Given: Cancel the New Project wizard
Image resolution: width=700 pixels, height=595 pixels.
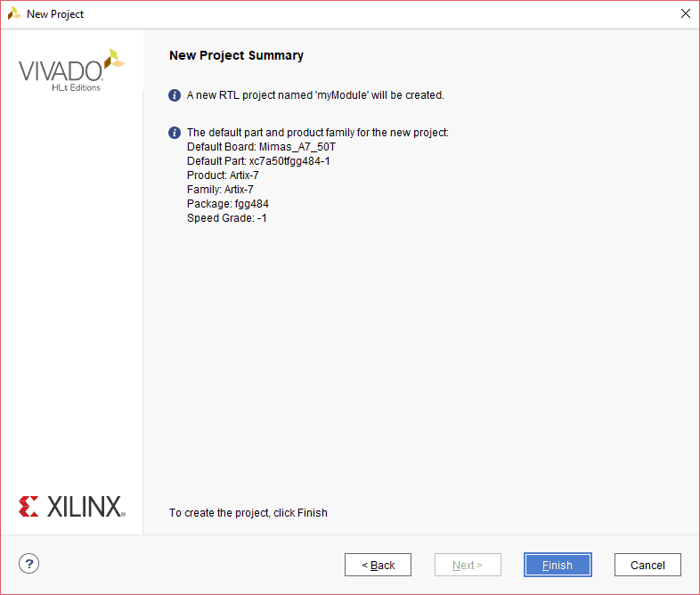Looking at the screenshot, I should point(647,565).
